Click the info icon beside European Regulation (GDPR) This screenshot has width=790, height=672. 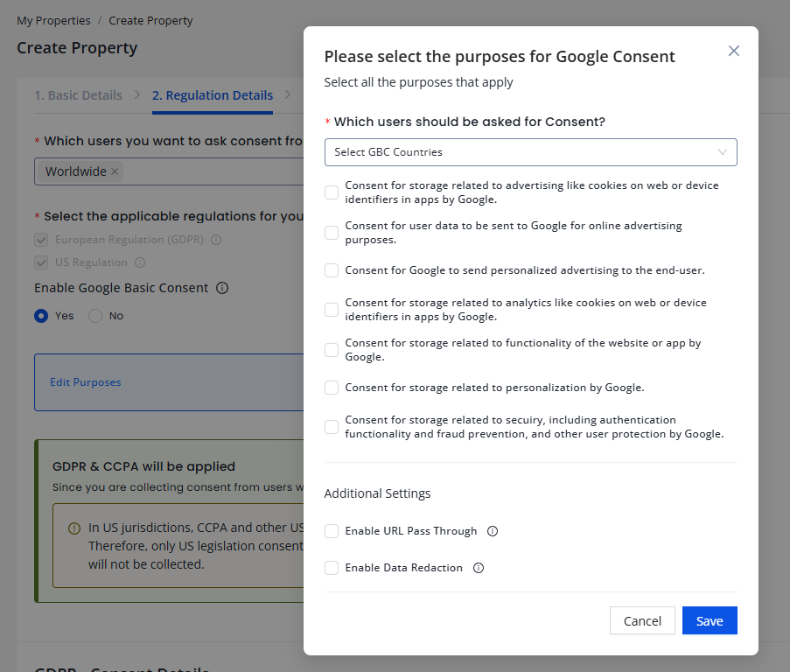(215, 238)
